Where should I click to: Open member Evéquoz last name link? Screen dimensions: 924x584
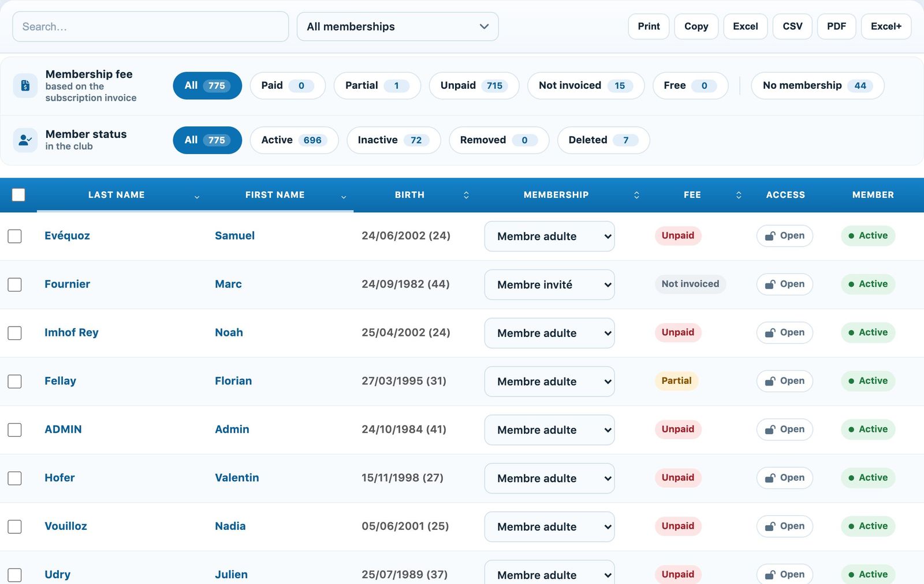(x=67, y=235)
